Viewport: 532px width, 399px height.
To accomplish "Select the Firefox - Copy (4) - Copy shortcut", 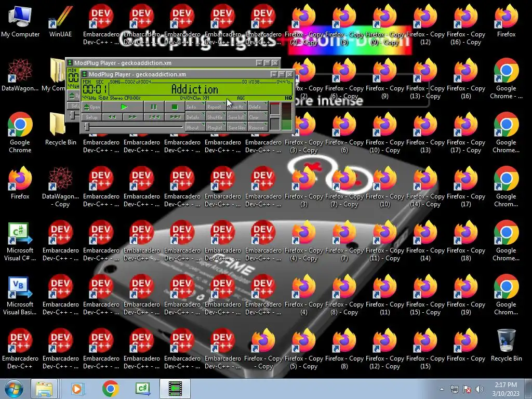I will (x=303, y=241).
